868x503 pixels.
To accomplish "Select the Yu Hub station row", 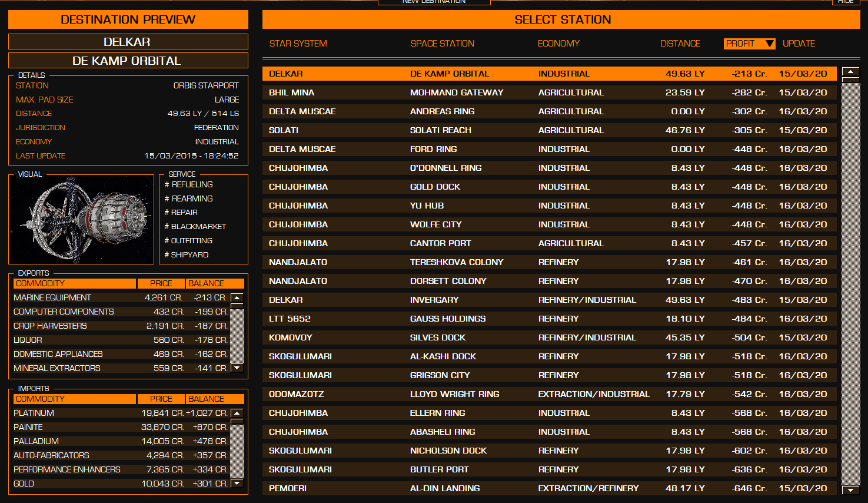I will click(x=549, y=206).
